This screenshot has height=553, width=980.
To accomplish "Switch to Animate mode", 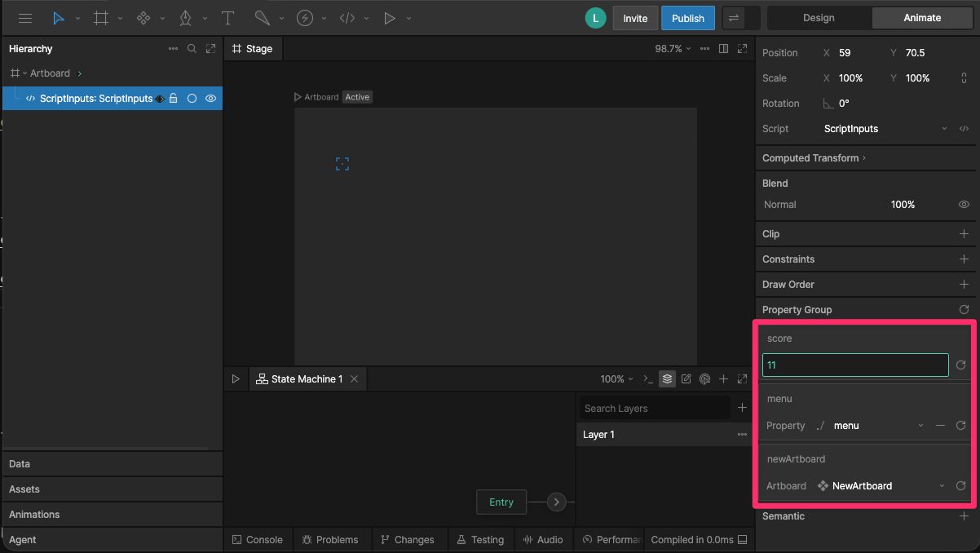I will tap(922, 18).
